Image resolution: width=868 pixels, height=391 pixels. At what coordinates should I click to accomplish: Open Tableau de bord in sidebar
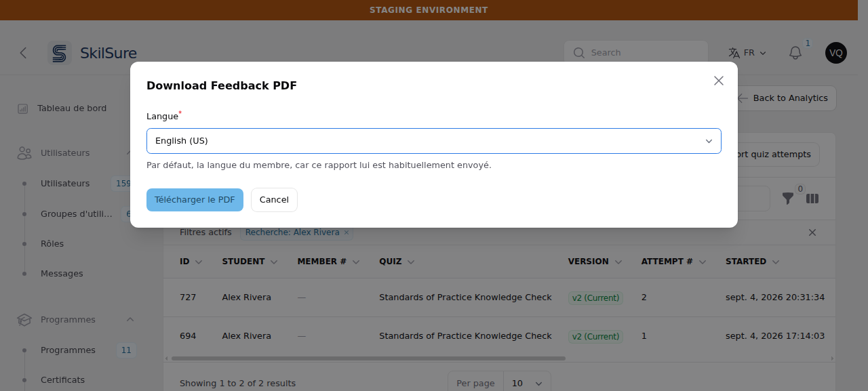point(72,108)
